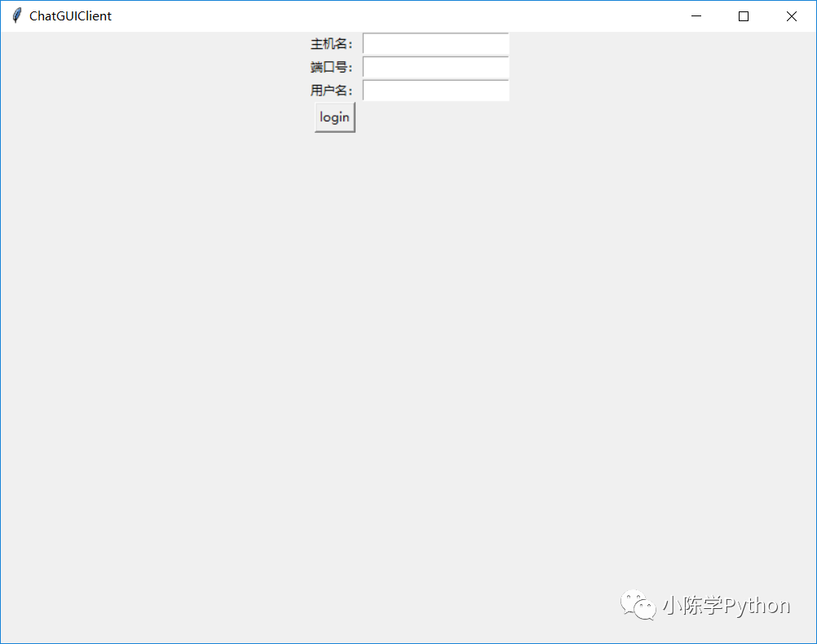The height and width of the screenshot is (644, 817).
Task: Select the 用户名 username input field
Action: click(435, 90)
